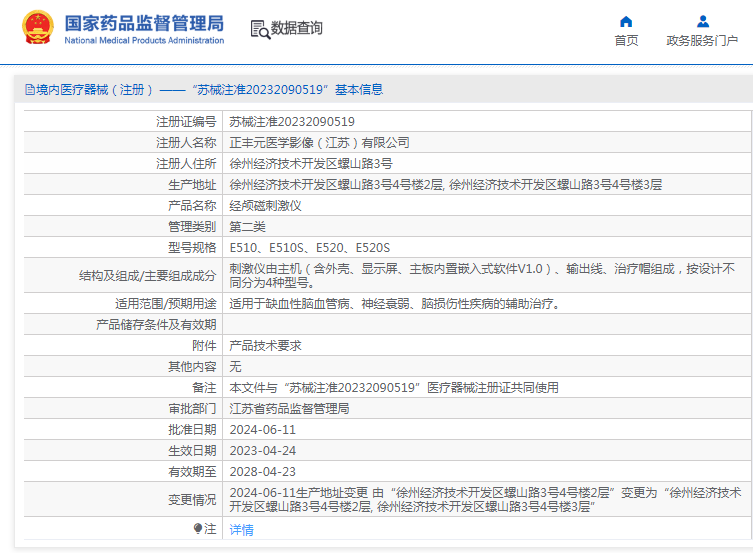This screenshot has height=553, width=753.
Task: Click the 生效日期 label
Action: [x=192, y=451]
